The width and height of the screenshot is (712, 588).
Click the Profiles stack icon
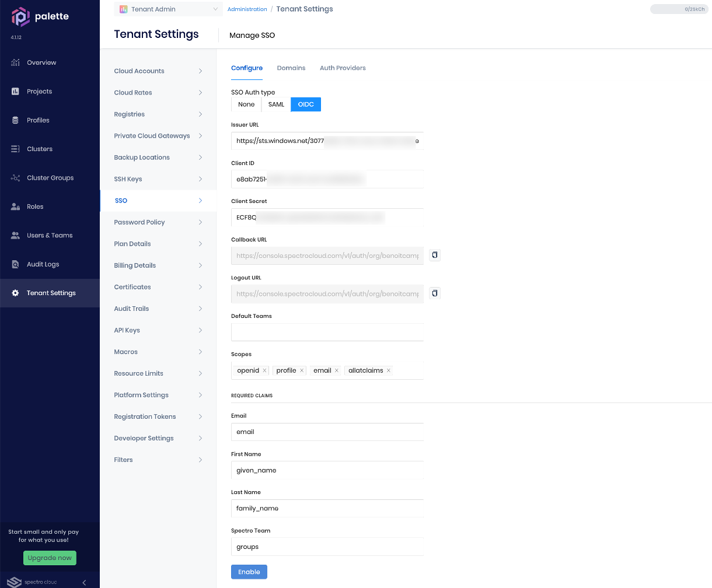click(15, 120)
